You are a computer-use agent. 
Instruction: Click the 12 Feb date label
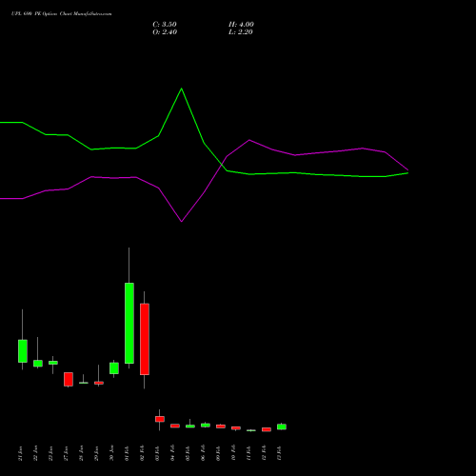[x=265, y=453]
